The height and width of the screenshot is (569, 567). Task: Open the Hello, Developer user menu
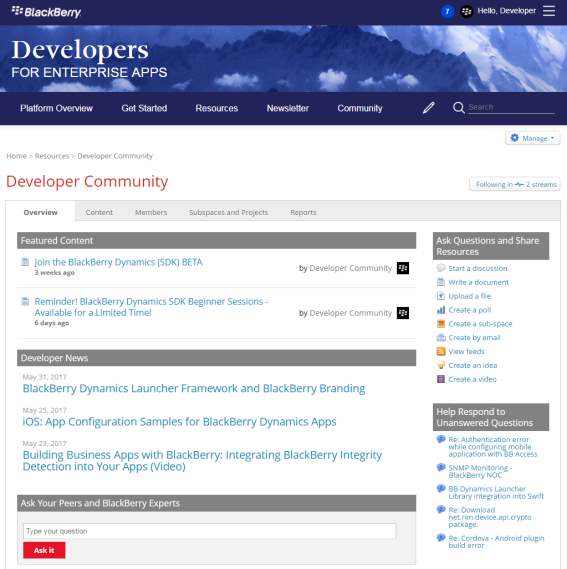(506, 11)
